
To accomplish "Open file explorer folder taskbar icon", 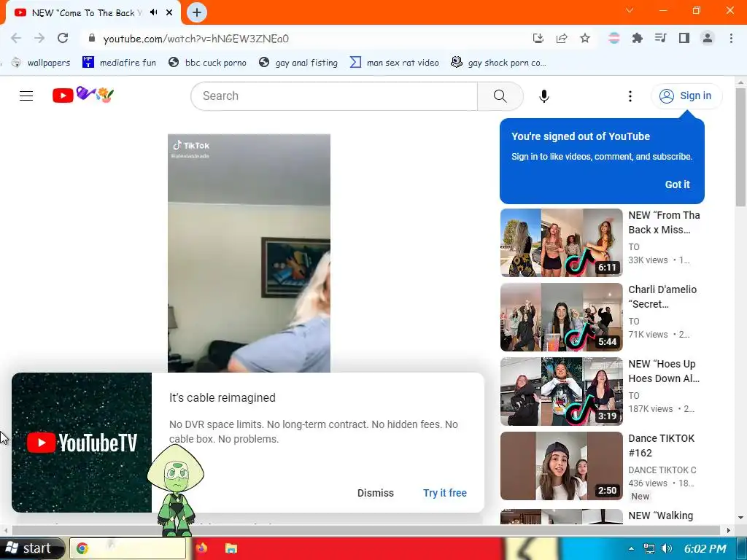I will [231, 548].
